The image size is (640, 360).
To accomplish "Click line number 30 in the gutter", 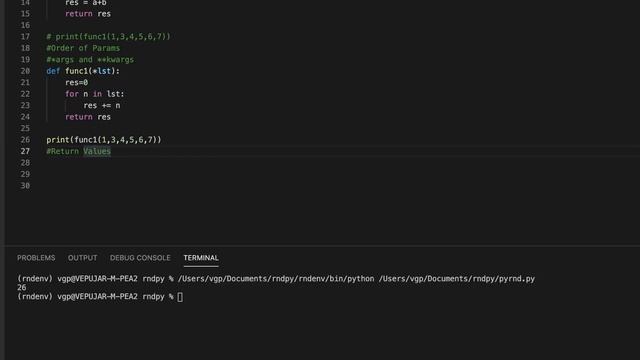I will [x=25, y=185].
